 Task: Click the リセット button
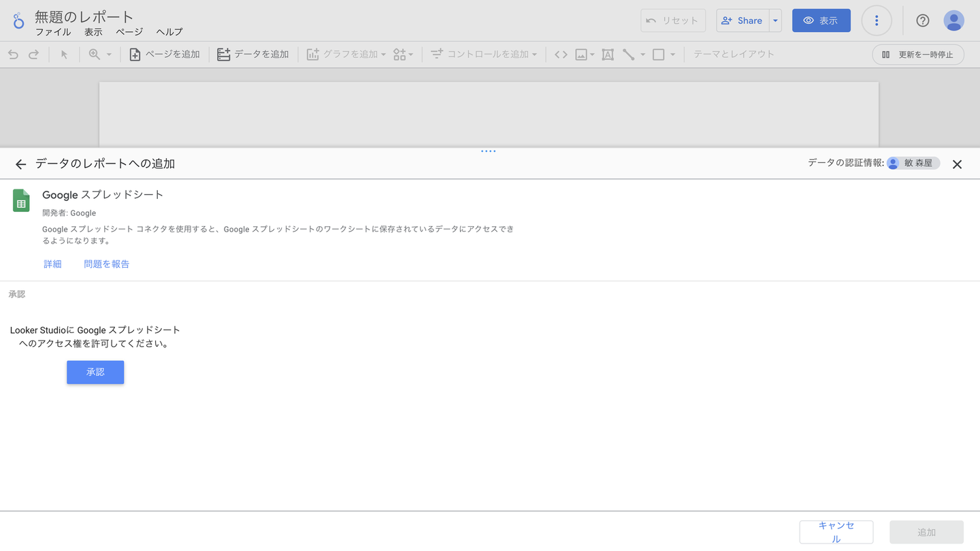point(673,20)
